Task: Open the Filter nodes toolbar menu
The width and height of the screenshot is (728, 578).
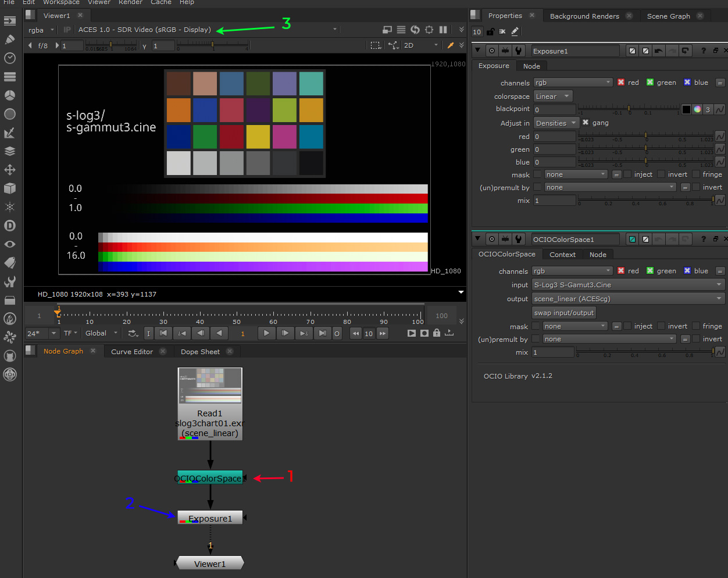Action: 10,114
